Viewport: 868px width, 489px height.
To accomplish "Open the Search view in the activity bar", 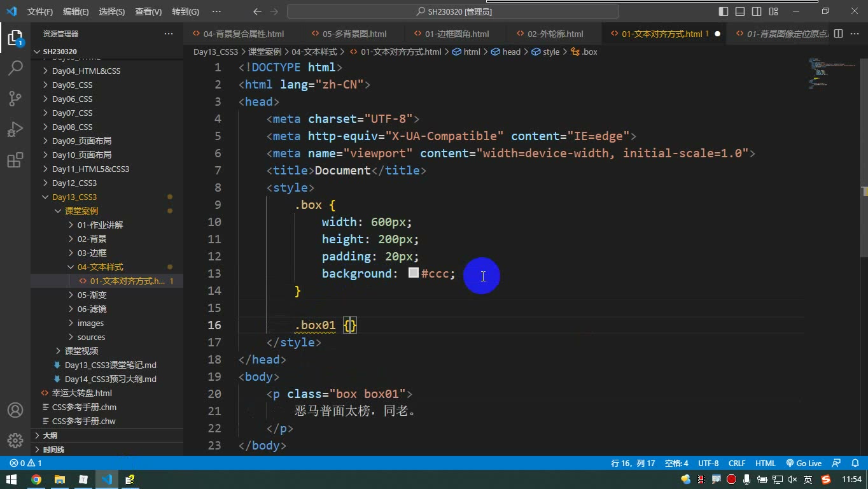I will 15,67.
